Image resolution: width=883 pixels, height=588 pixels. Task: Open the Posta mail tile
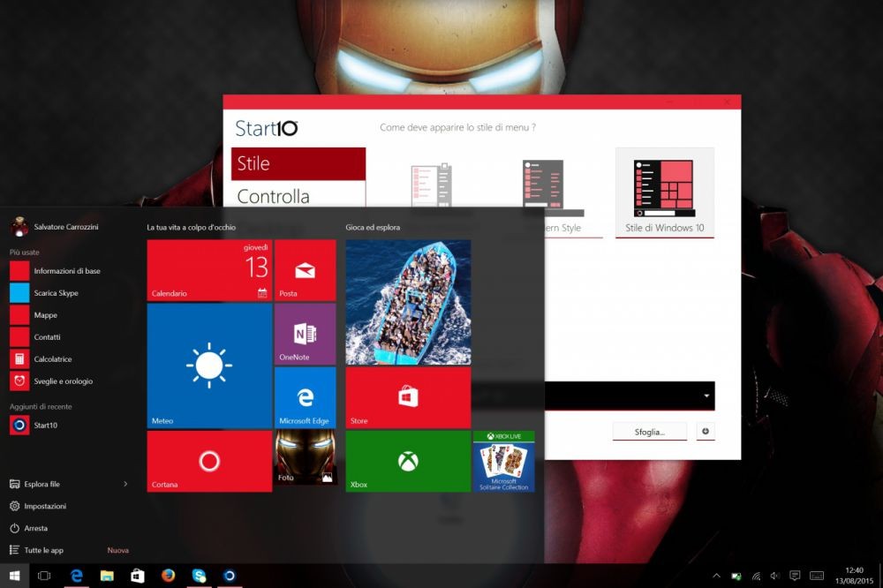[305, 270]
